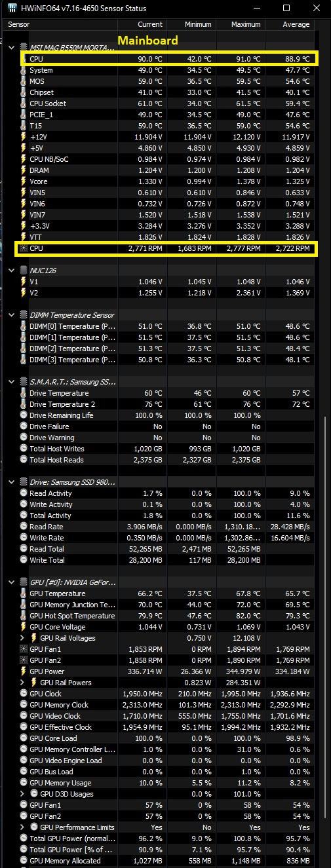This screenshot has height=868, width=331.
Task: Collapse the S.M.A.R.T. Samsung SSD group
Action: pyautogui.click(x=12, y=382)
